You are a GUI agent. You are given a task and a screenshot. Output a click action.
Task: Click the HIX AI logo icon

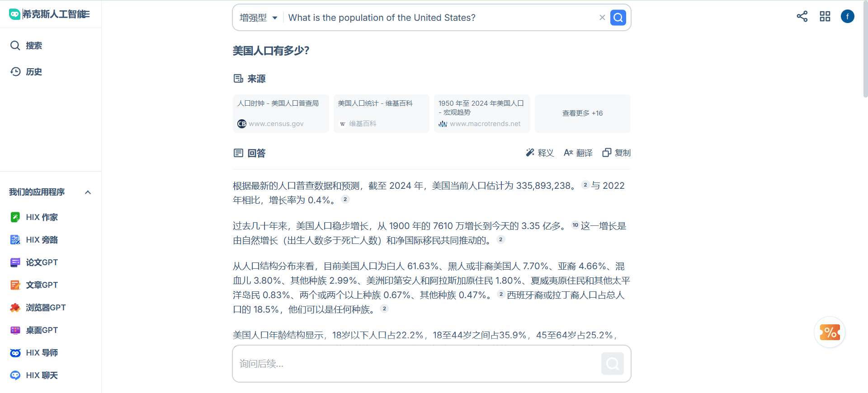(x=15, y=14)
